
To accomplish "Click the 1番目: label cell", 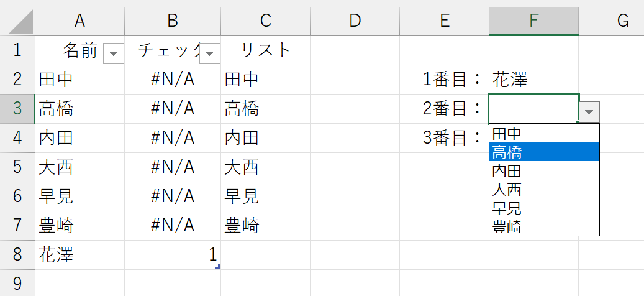I will pyautogui.click(x=444, y=80).
